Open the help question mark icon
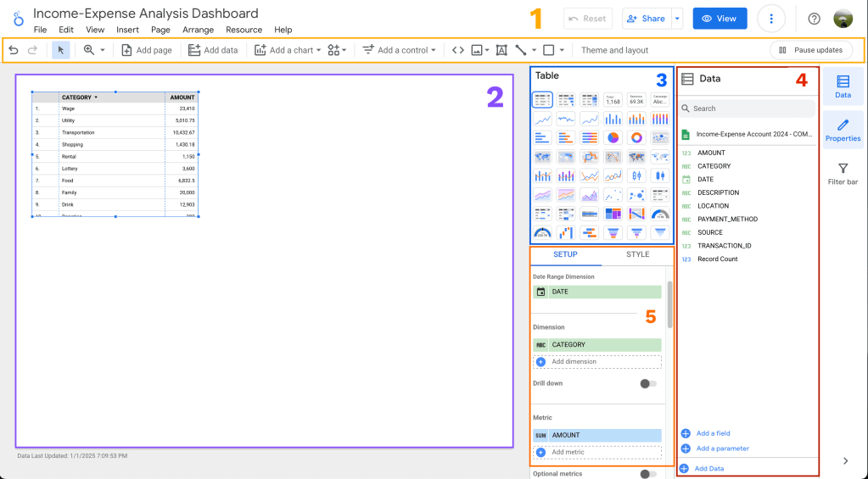The image size is (868, 479). tap(814, 19)
